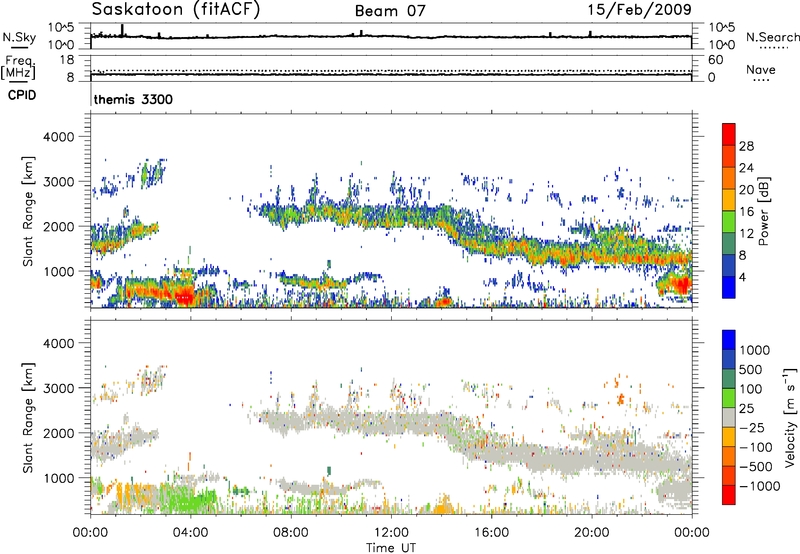
Task: Click the 24 label on power colorbar
Action: (746, 168)
